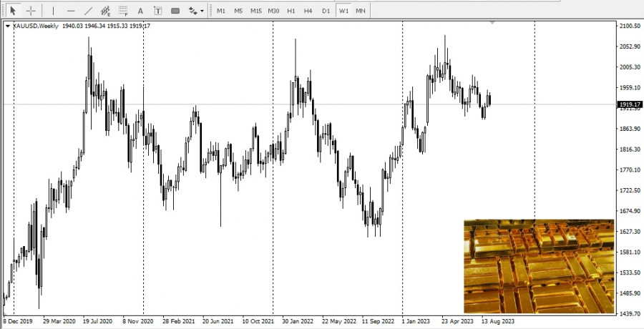Click the 11 Sep 2022 date label
The width and height of the screenshot is (644, 329).
[x=378, y=321]
